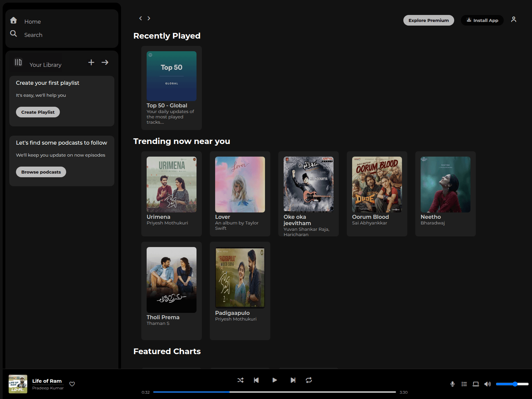Viewport: 532px width, 399px height.
Task: Click Recently Played heading
Action: [167, 36]
